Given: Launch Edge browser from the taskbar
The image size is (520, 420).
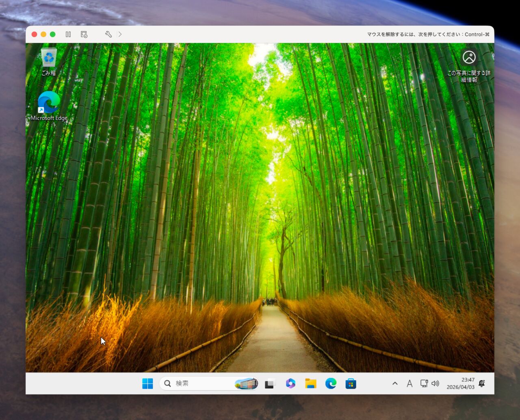Looking at the screenshot, I should [331, 383].
